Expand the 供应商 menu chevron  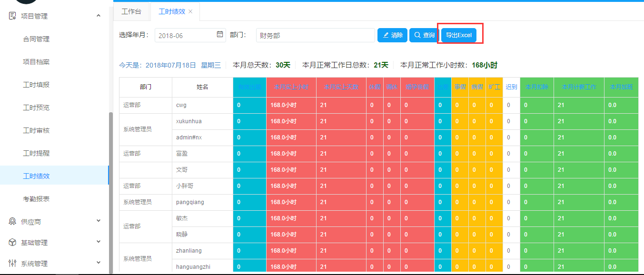[99, 221]
